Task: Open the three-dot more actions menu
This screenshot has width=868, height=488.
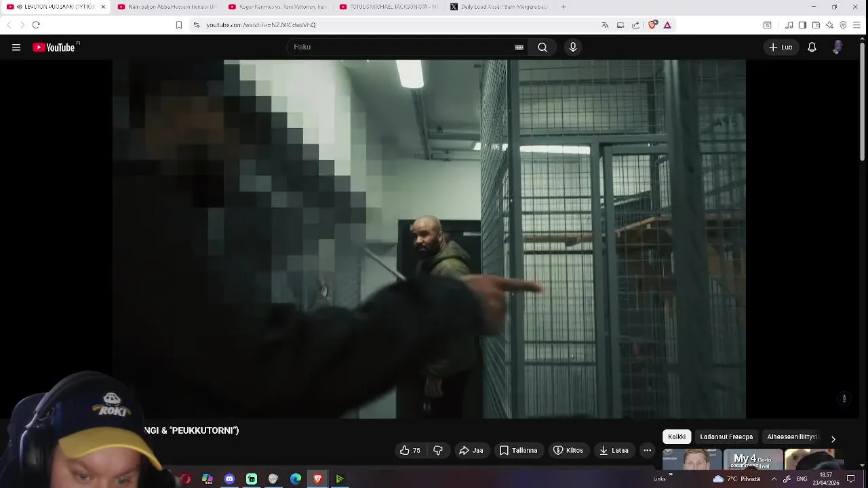Action: 647,450
